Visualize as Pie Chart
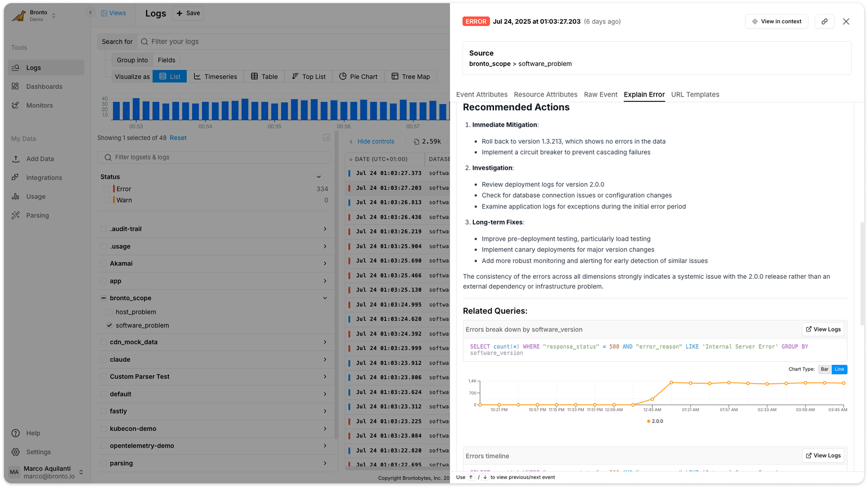This screenshot has width=868, height=488. click(x=358, y=77)
